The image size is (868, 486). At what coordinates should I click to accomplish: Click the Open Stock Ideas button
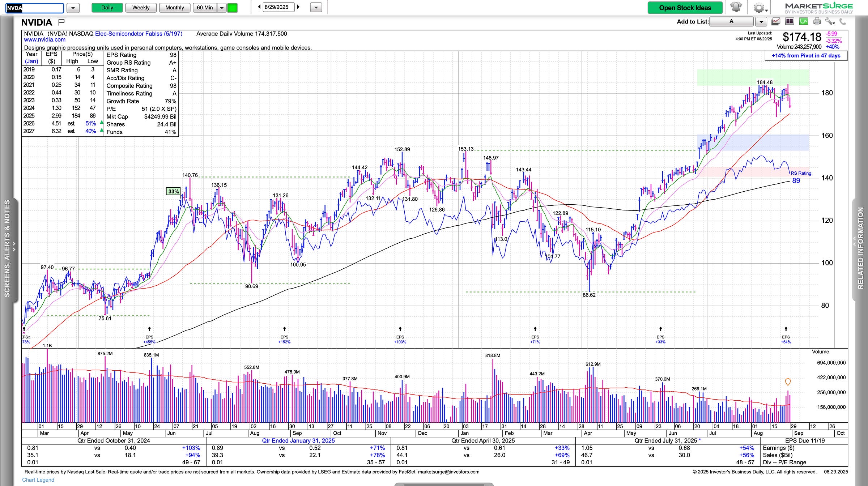point(685,8)
